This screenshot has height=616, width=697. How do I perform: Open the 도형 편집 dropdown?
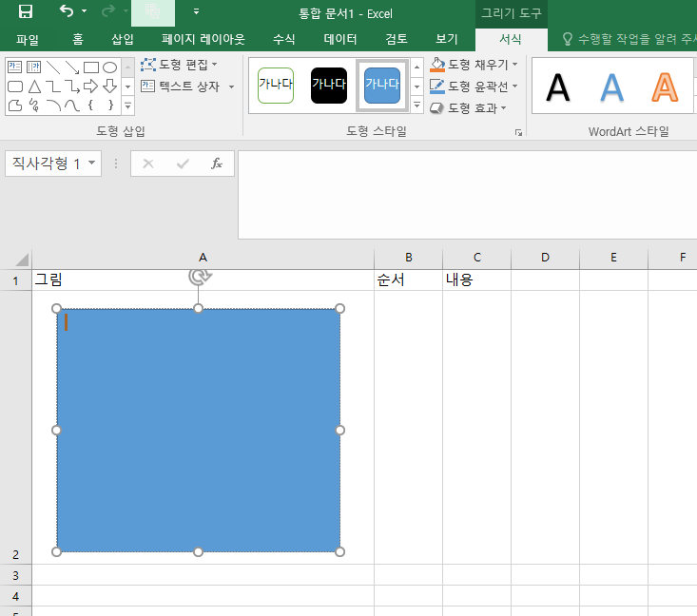pos(179,65)
